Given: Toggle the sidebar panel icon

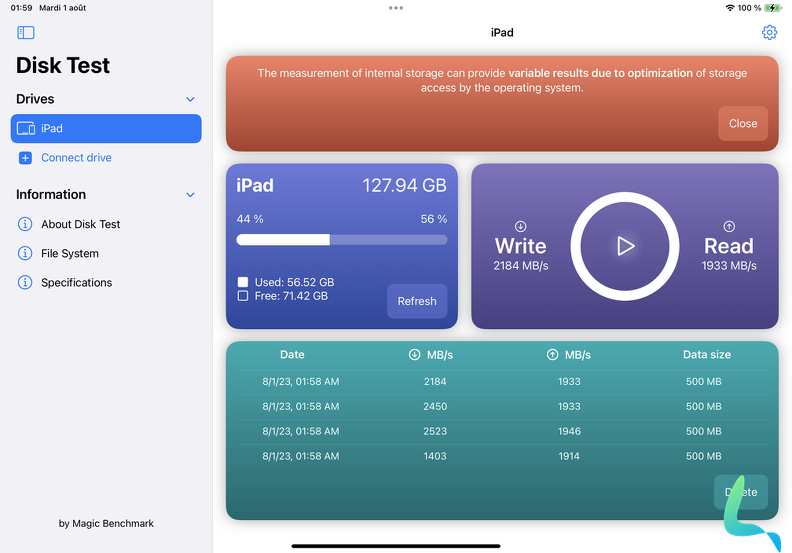Looking at the screenshot, I should (x=26, y=33).
